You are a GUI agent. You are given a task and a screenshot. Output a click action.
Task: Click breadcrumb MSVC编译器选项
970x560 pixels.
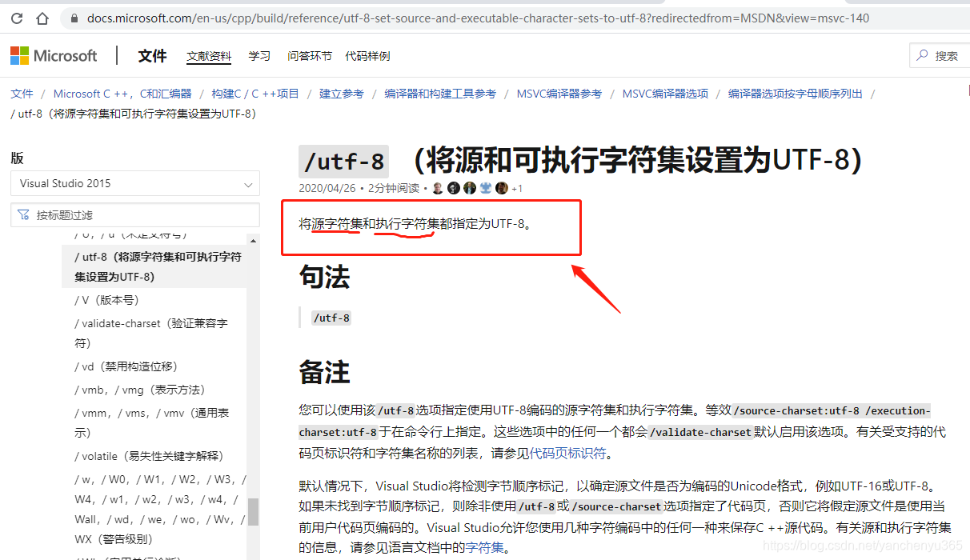(665, 94)
